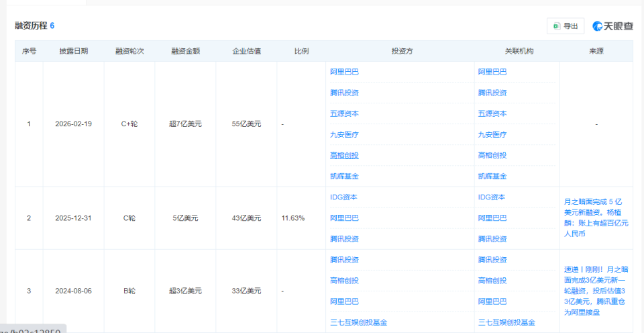The height and width of the screenshot is (333, 644).
Task: Open 凯辉基金 investor link
Action: tap(344, 177)
